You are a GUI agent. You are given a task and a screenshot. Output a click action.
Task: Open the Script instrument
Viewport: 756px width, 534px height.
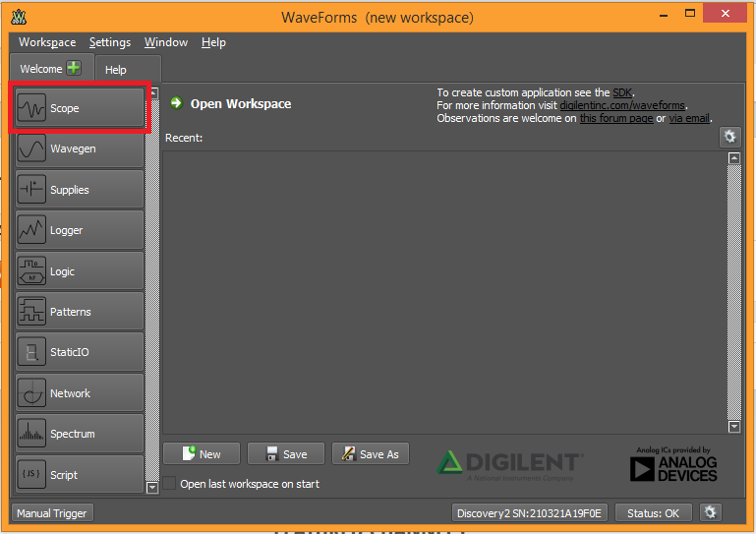(x=80, y=474)
